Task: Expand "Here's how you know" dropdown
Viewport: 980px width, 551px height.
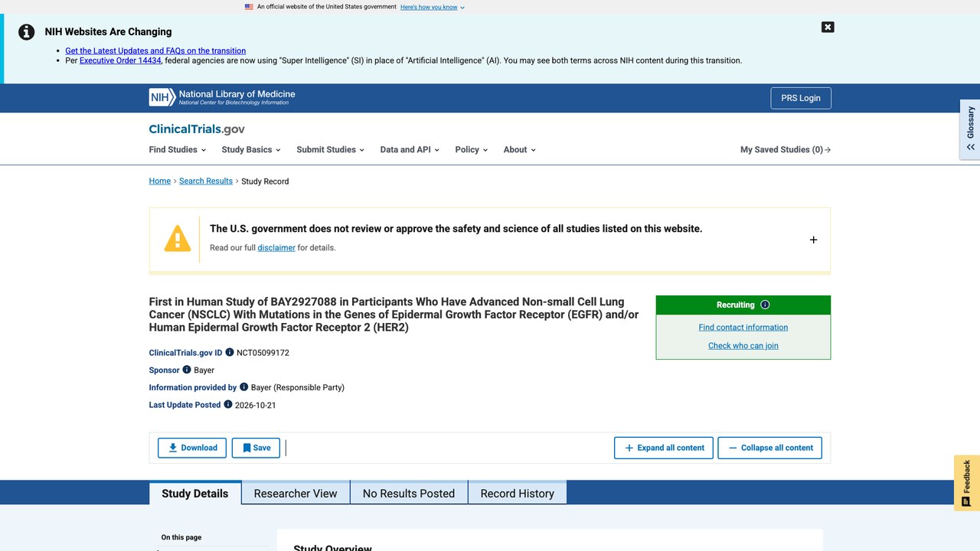Action: [433, 7]
